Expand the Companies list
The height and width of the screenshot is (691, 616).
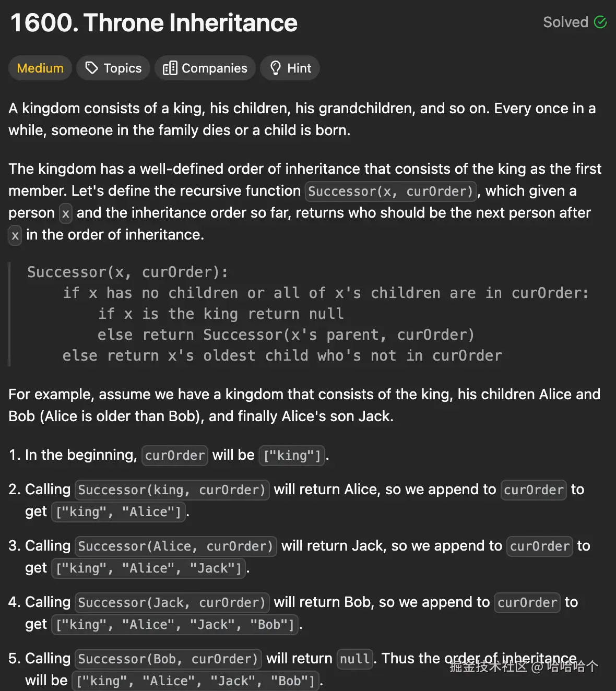pyautogui.click(x=214, y=68)
